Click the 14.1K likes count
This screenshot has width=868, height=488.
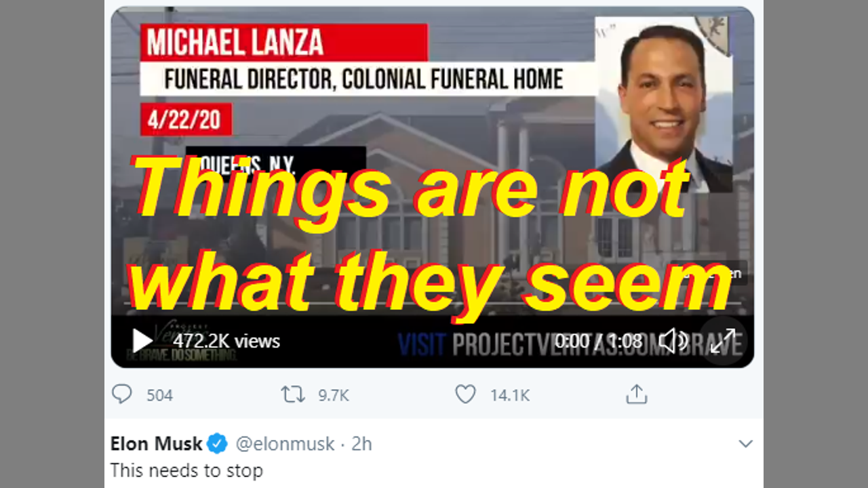(x=510, y=395)
